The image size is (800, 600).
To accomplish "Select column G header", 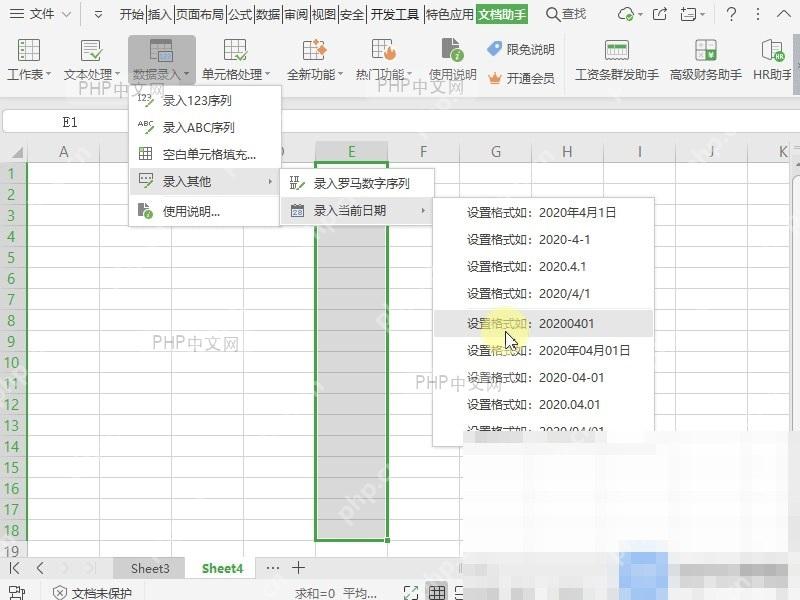I will (x=495, y=152).
